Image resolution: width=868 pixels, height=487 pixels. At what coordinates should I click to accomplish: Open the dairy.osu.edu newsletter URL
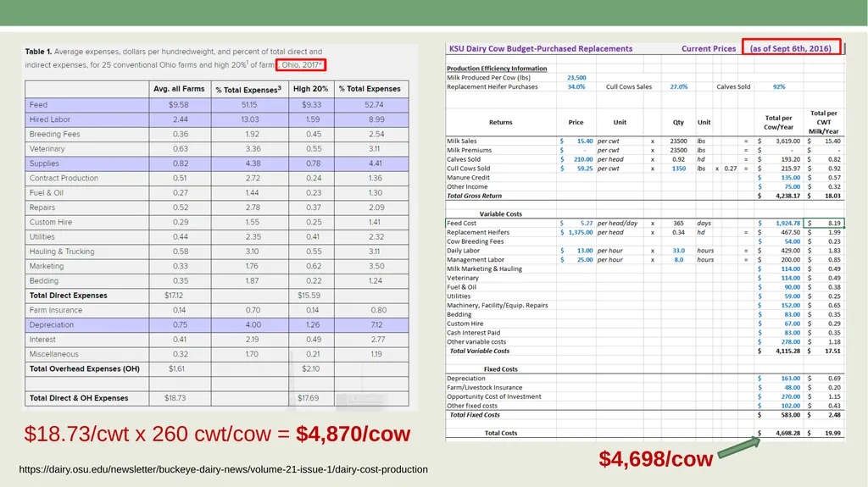pos(223,469)
